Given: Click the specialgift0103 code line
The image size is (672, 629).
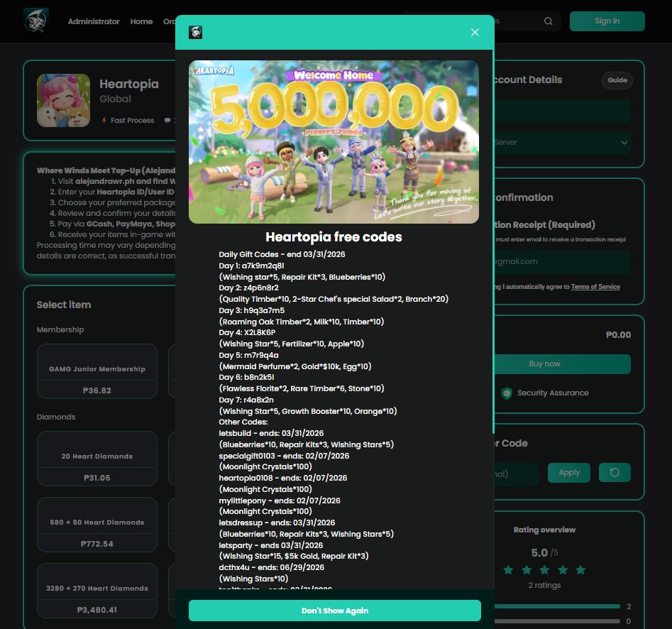Looking at the screenshot, I should click(x=284, y=456).
